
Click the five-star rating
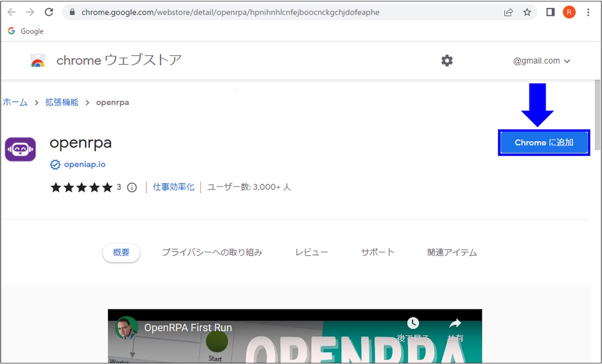(x=81, y=187)
